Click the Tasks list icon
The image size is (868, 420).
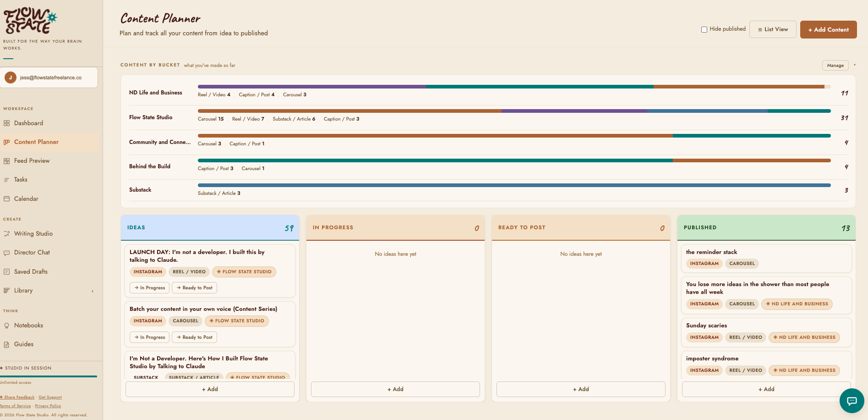6,180
